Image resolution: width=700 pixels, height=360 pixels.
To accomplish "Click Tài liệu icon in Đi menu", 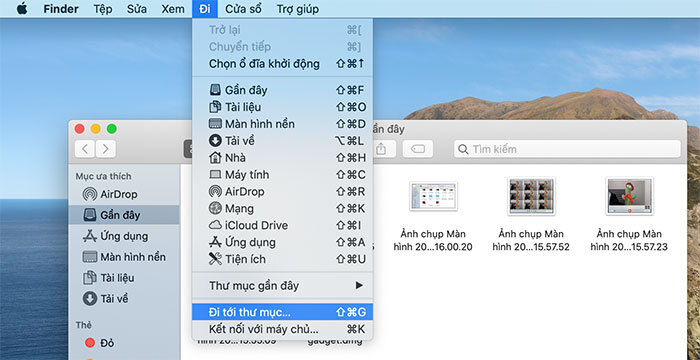I will pos(215,107).
